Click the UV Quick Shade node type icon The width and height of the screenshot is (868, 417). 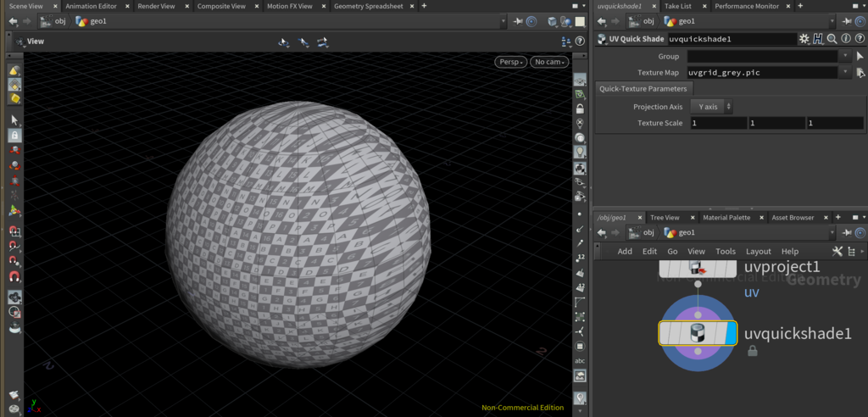click(602, 39)
